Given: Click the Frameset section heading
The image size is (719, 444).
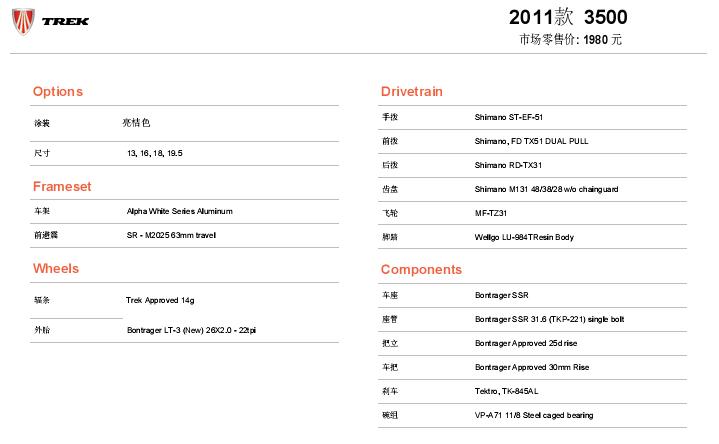Looking at the screenshot, I should click(62, 186).
